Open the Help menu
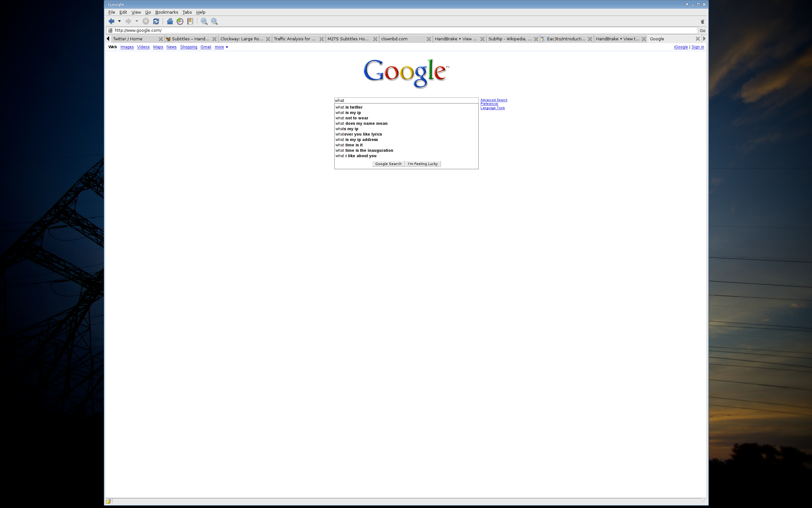Viewport: 812px width, 508px height. click(201, 12)
